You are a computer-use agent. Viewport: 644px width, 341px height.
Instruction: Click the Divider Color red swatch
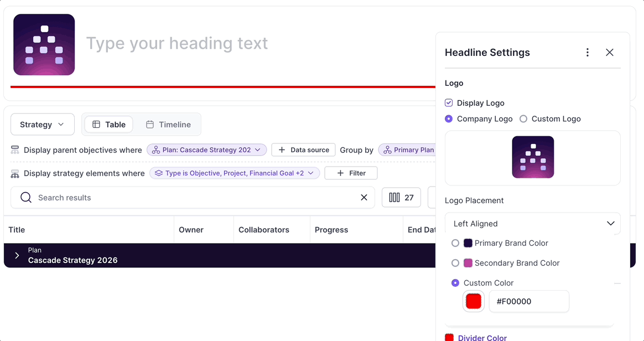coord(449,338)
